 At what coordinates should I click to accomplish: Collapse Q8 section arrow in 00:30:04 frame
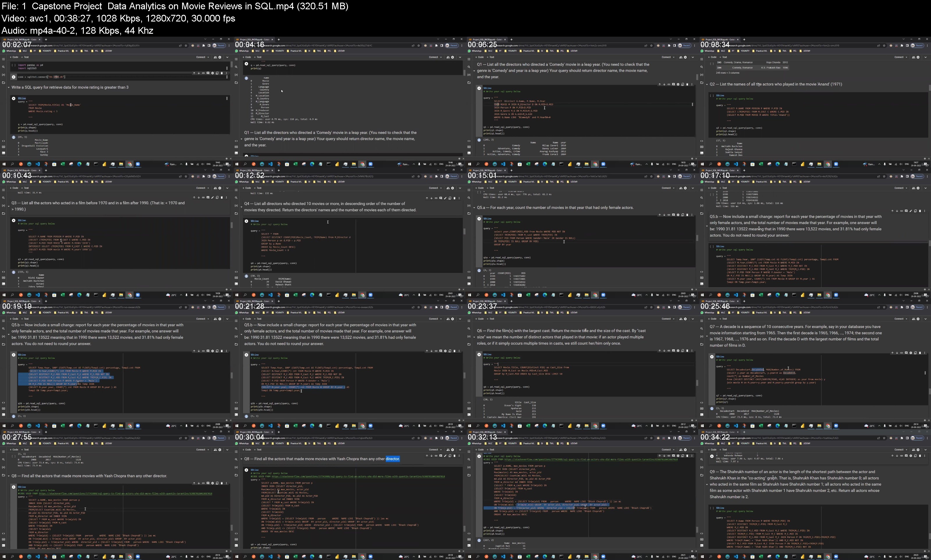pyautogui.click(x=241, y=459)
